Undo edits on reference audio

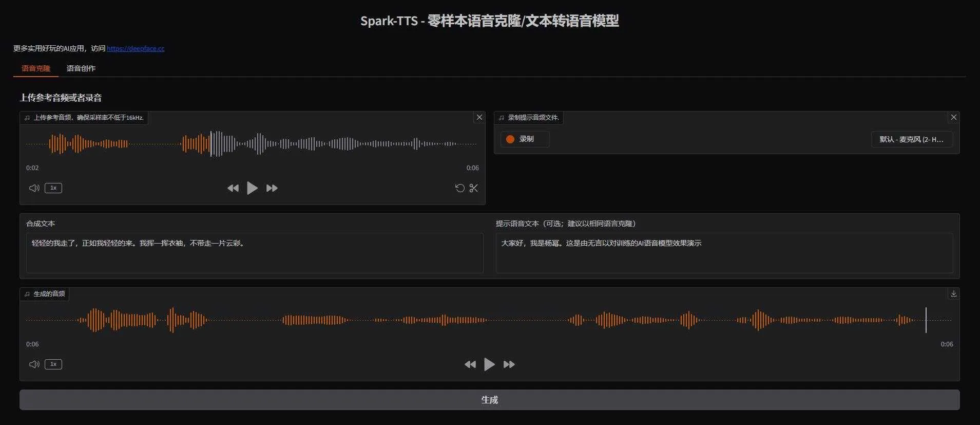[460, 188]
